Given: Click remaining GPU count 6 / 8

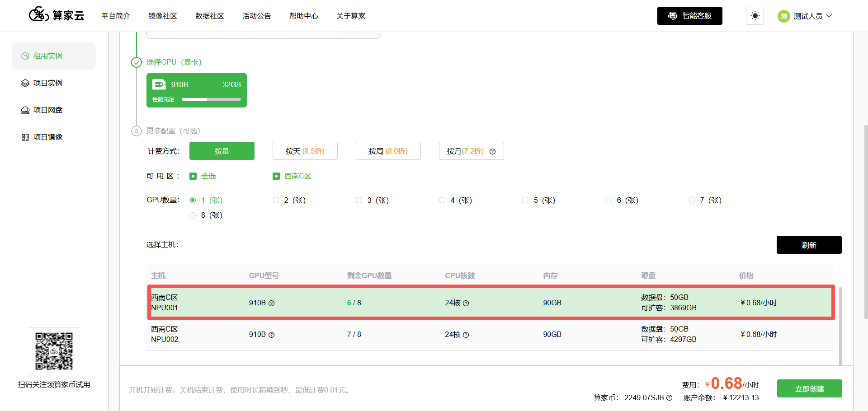Looking at the screenshot, I should pyautogui.click(x=354, y=303).
